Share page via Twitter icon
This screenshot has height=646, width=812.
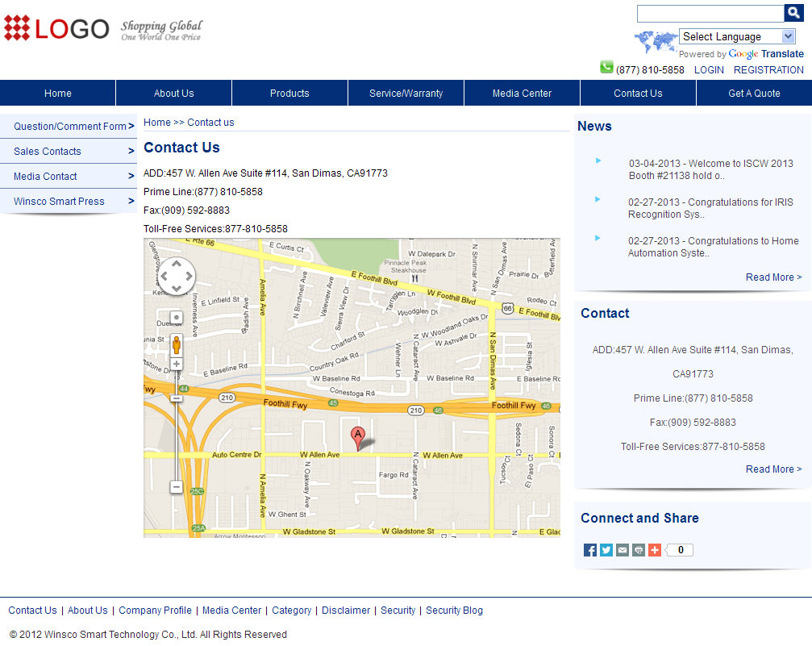(x=606, y=550)
